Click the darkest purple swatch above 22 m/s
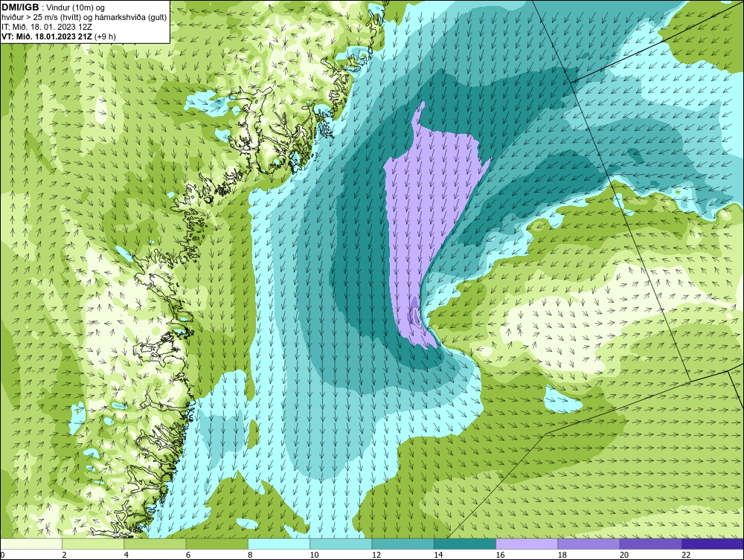The image size is (744, 560). 713,544
